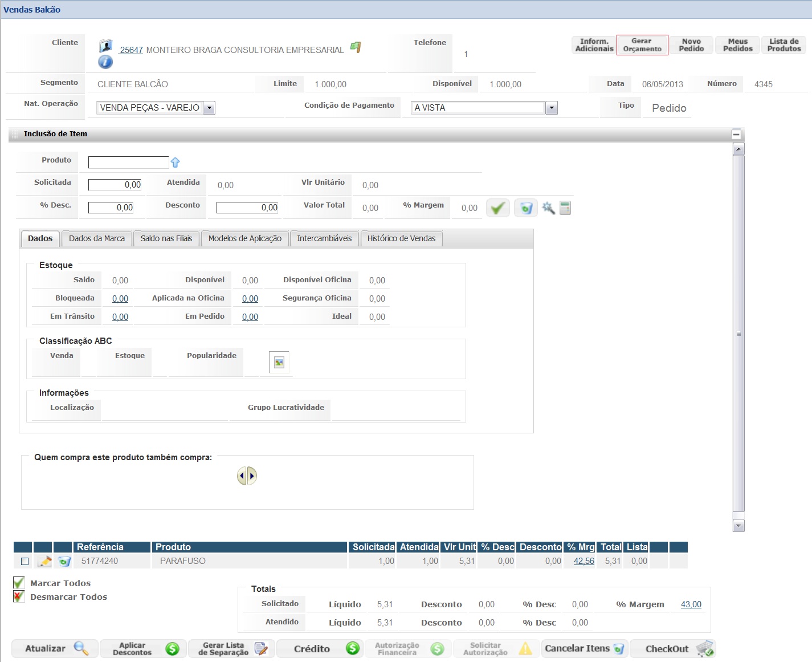Open the blue client info icon
Image resolution: width=812 pixels, height=662 pixels.
[x=105, y=62]
